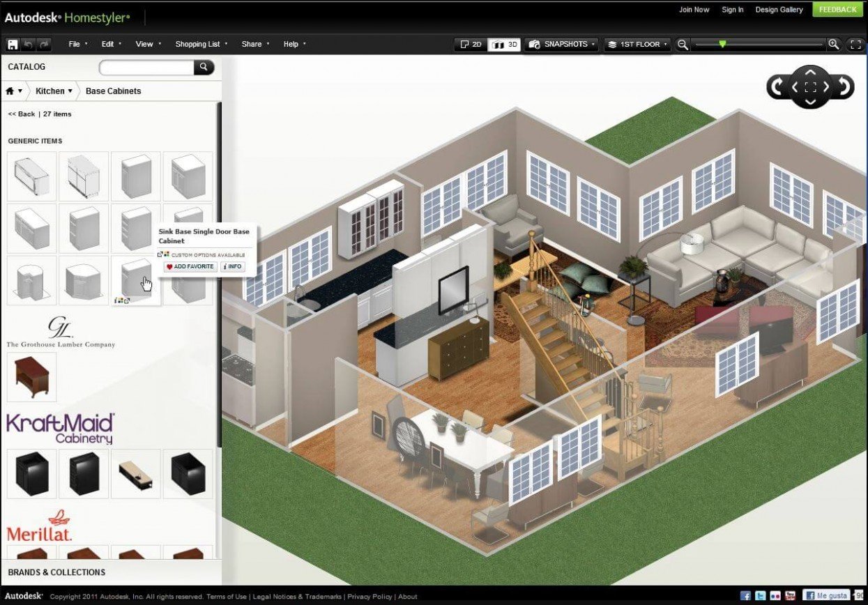868x605 pixels.
Task: Click the zoom in magnifier icon
Action: pos(834,44)
